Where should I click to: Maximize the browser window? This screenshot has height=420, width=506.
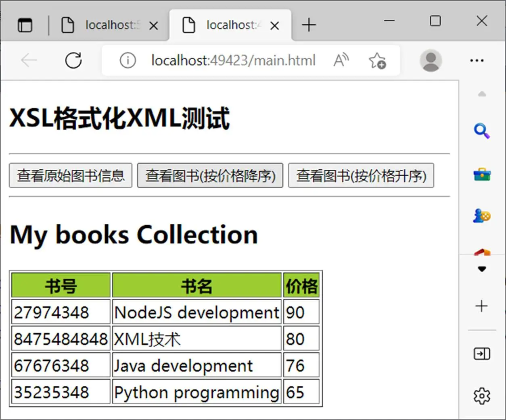[x=435, y=21]
